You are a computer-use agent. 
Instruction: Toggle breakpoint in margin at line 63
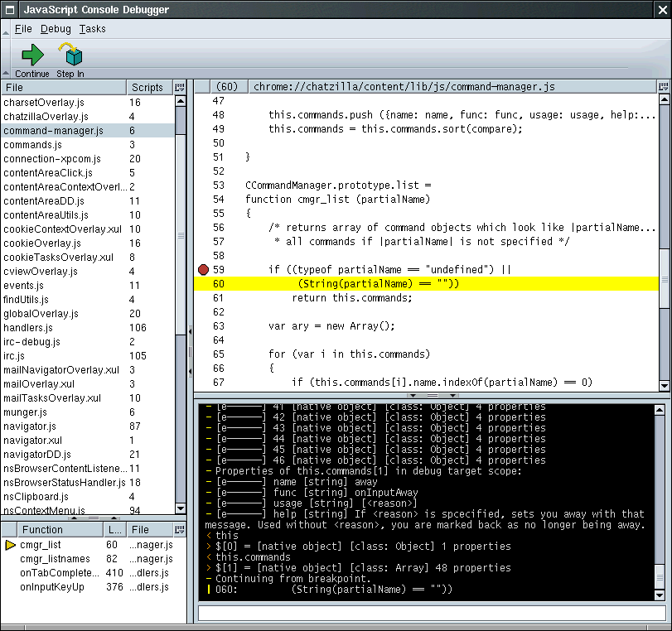click(x=203, y=325)
